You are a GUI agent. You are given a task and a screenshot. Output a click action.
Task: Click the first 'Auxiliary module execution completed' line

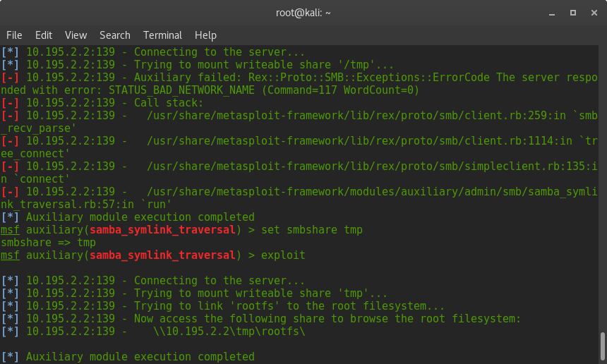coord(128,217)
